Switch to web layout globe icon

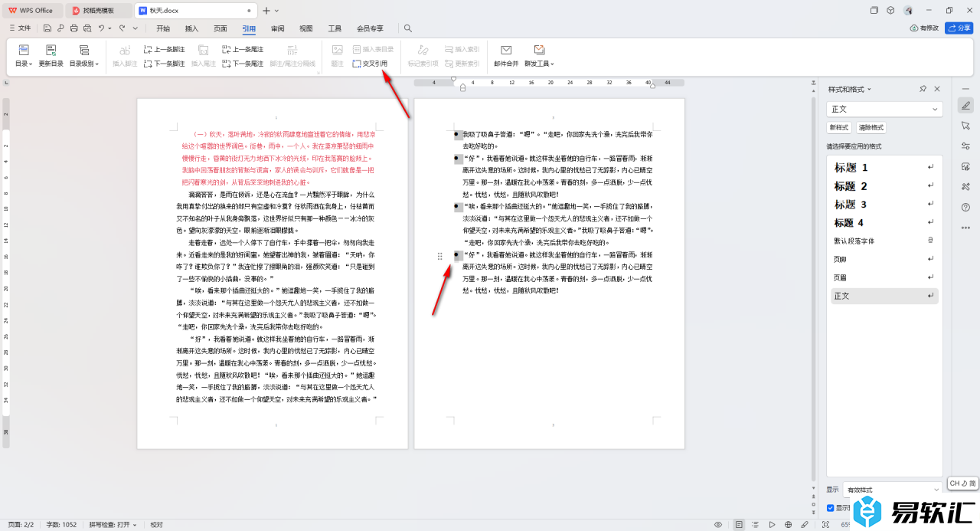[789, 525]
